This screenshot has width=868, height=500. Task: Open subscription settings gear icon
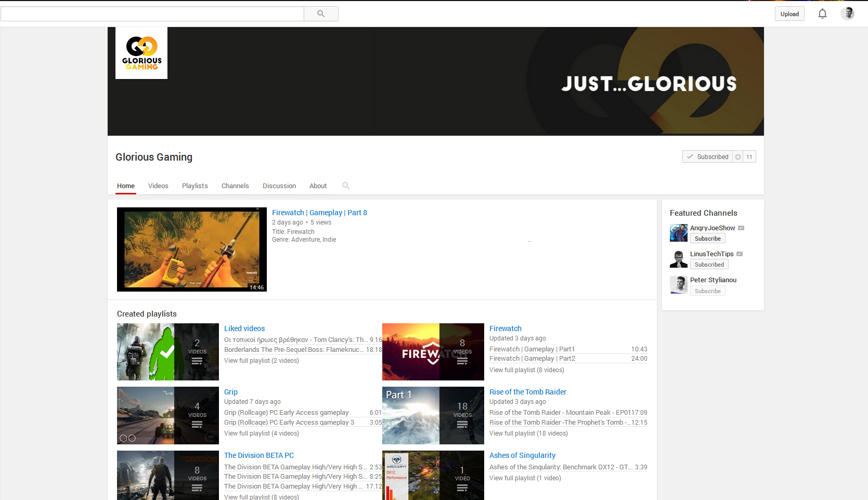point(738,157)
